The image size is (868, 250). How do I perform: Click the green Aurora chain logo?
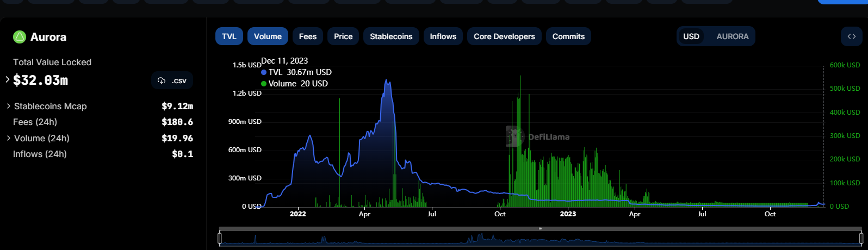point(20,37)
